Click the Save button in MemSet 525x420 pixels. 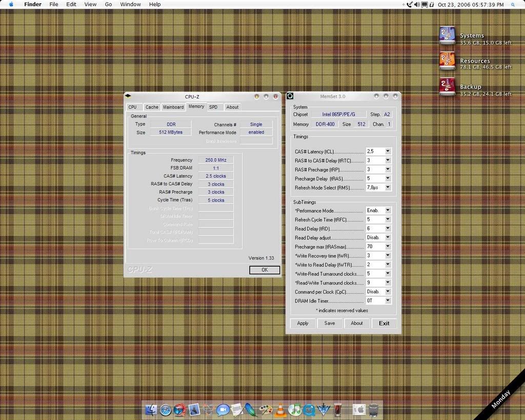[330, 323]
